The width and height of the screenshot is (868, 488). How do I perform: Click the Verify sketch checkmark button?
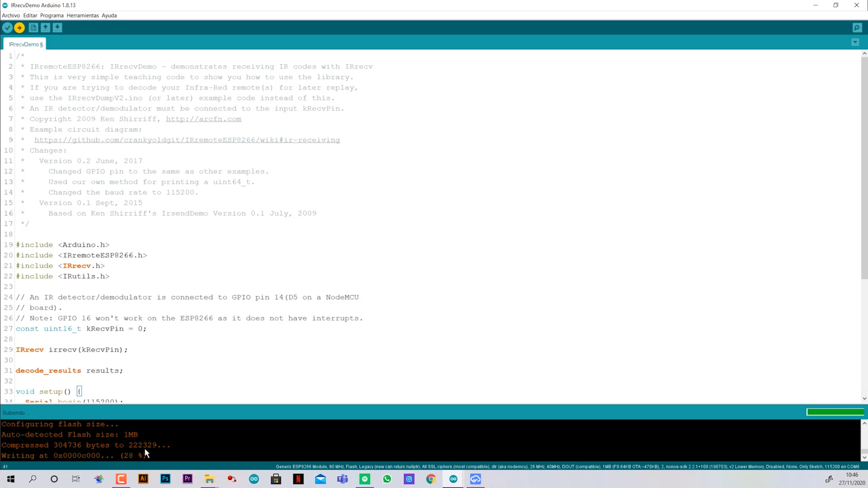pos(7,28)
